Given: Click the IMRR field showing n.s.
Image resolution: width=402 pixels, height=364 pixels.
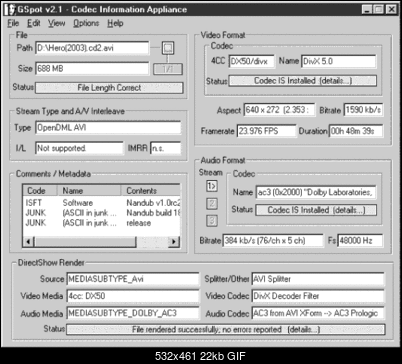Looking at the screenshot, I should click(x=166, y=148).
